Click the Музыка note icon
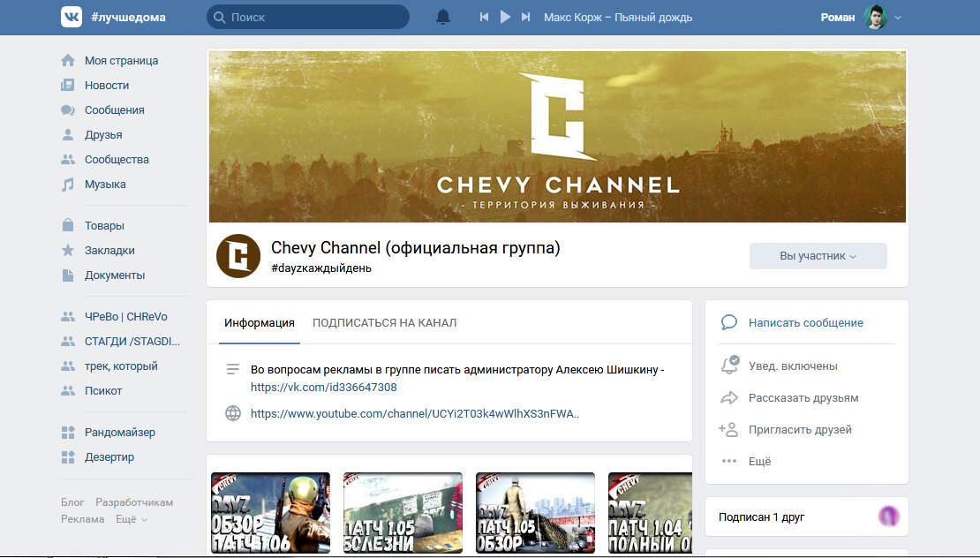Image resolution: width=980 pixels, height=558 pixels. point(67,185)
